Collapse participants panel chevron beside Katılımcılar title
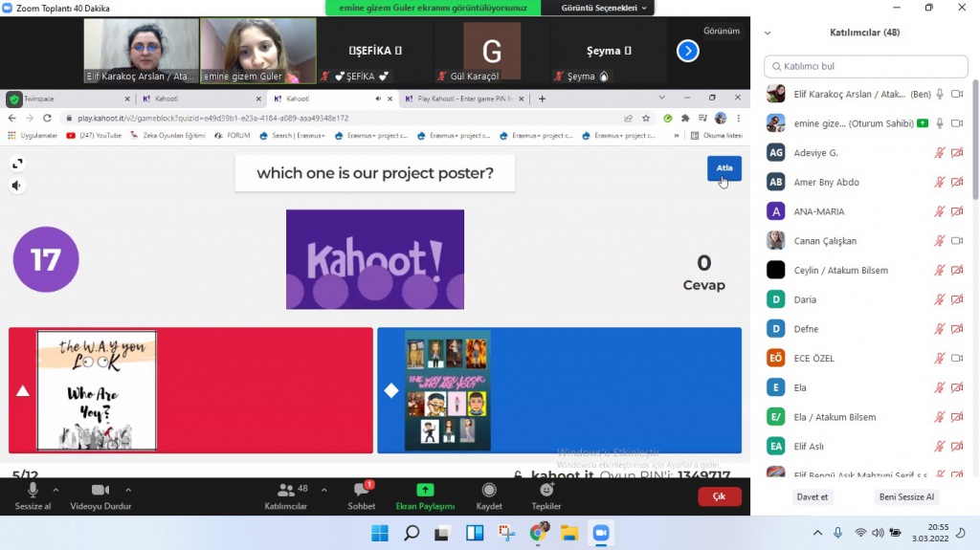 point(768,33)
